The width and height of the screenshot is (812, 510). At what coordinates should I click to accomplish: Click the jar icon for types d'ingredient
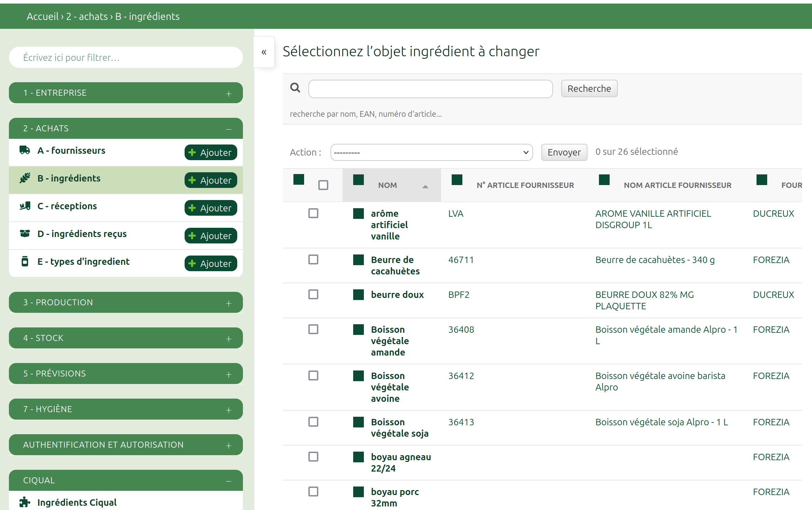[25, 261]
